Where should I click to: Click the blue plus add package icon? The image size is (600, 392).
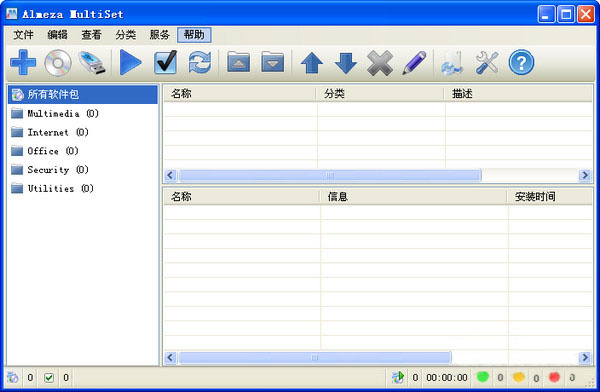23,62
